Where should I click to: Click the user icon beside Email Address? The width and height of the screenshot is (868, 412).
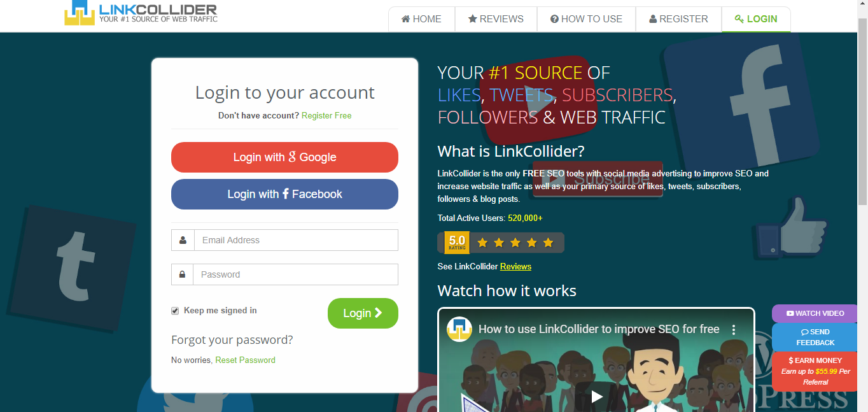point(183,240)
